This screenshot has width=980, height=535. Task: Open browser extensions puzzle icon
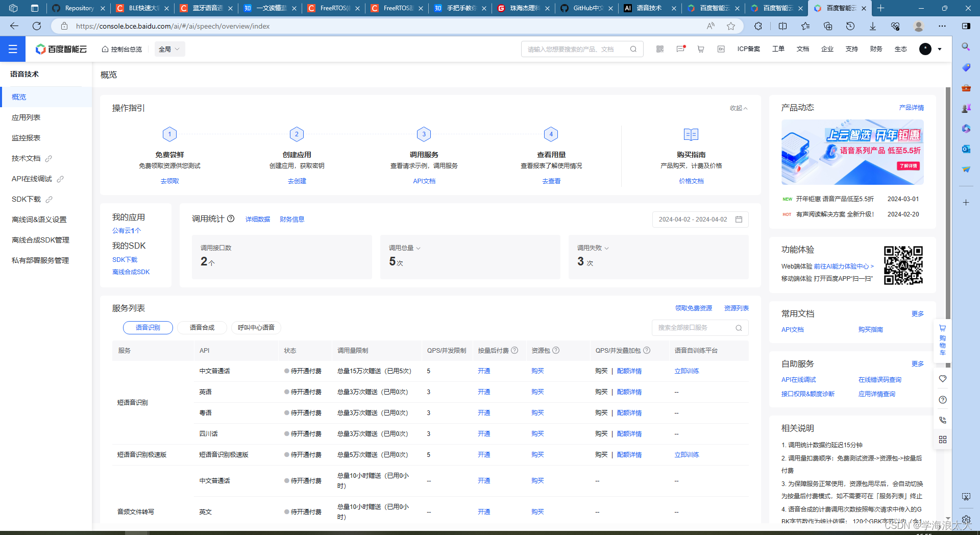pos(758,26)
